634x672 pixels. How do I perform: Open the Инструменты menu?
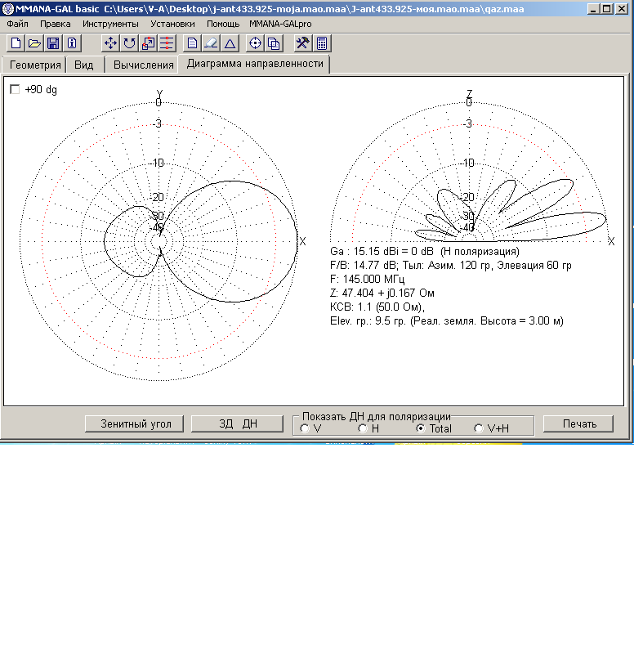[x=110, y=24]
